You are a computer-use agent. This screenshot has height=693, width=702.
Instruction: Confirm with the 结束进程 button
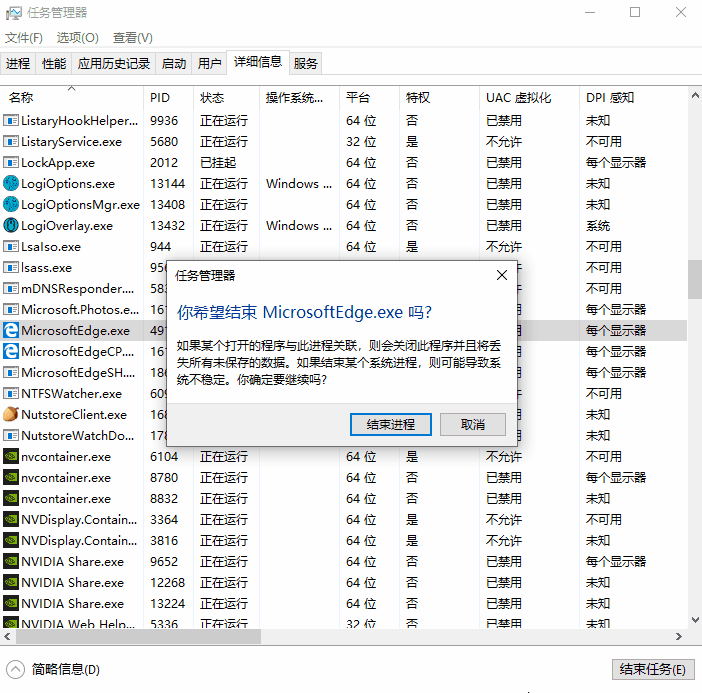[x=391, y=424]
